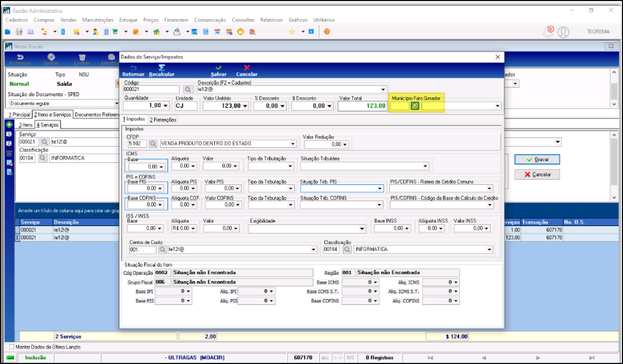The height and width of the screenshot is (364, 623).
Task: Expand the CFOP Venda Produto Dentro do Estado dropdown
Action: pos(293,144)
